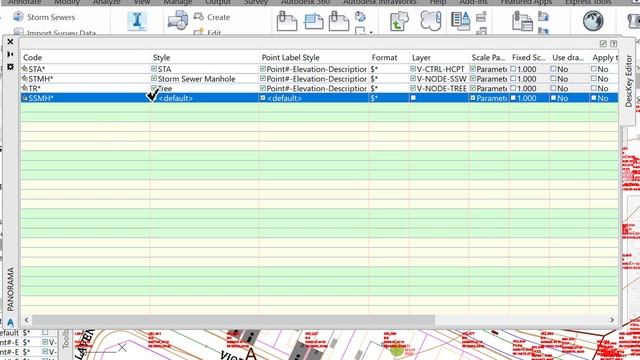Click the green arrow cloud import icon

399,21
